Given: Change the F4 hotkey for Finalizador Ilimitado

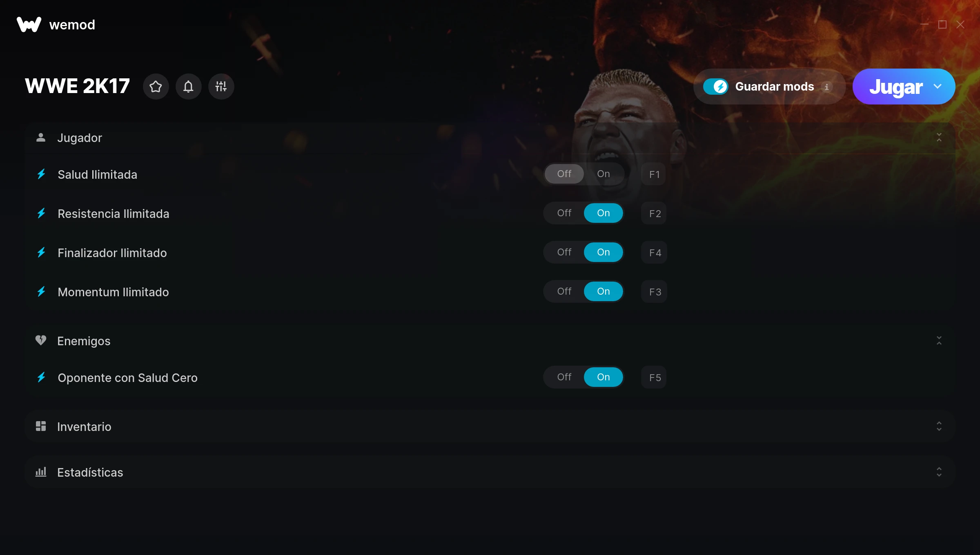Looking at the screenshot, I should coord(655,253).
